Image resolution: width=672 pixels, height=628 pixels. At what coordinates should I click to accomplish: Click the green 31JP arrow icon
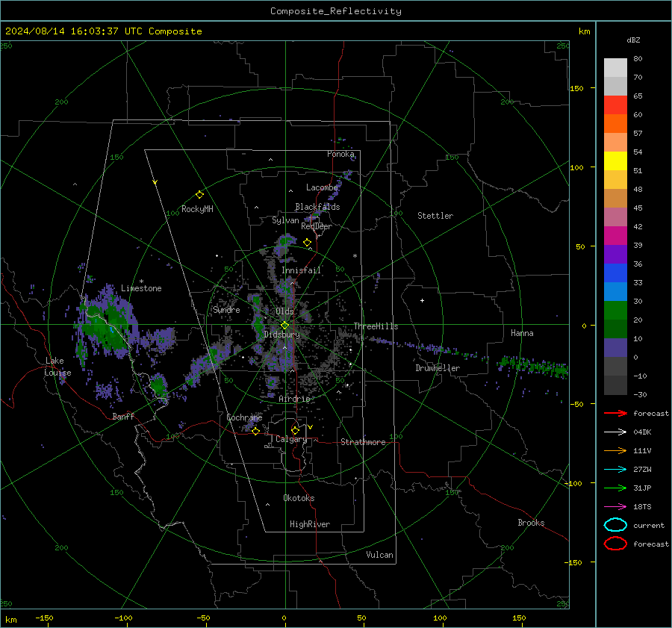click(615, 488)
